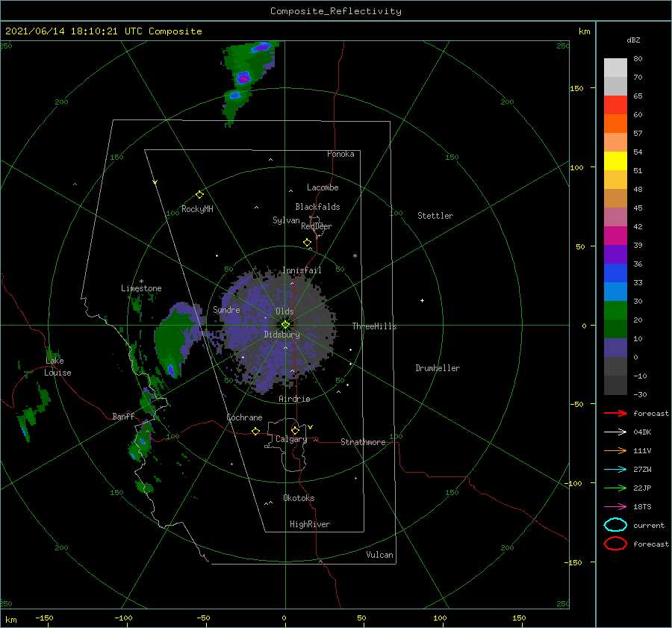Select the purple 36-39 dBZ swatch
Viewport: 672px width, 628px height.
(x=615, y=255)
